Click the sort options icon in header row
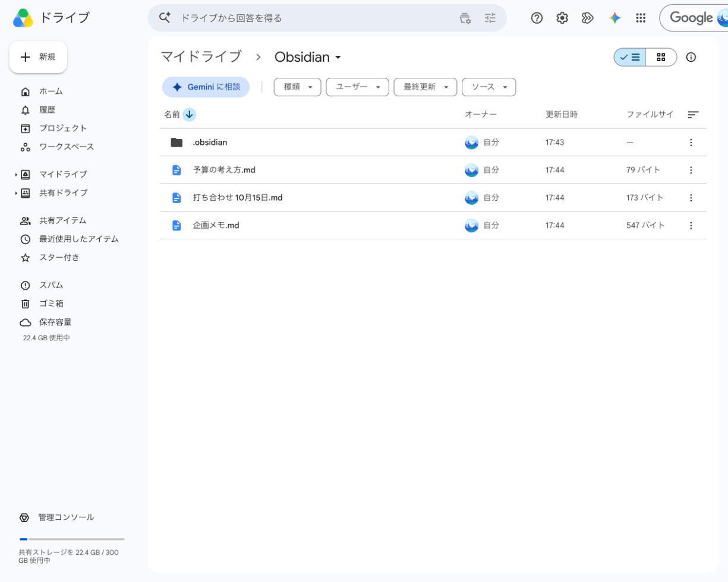Screen dimensions: 728x582 (693, 115)
